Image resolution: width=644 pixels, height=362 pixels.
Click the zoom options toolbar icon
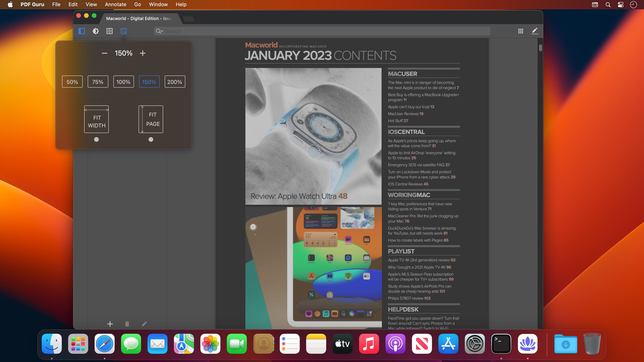[123, 31]
